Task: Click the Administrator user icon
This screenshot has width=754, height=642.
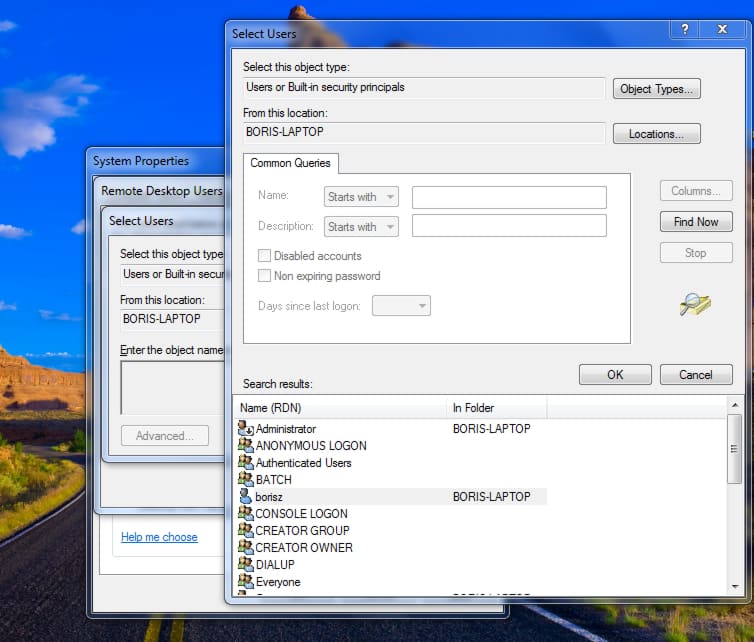Action: coord(245,428)
